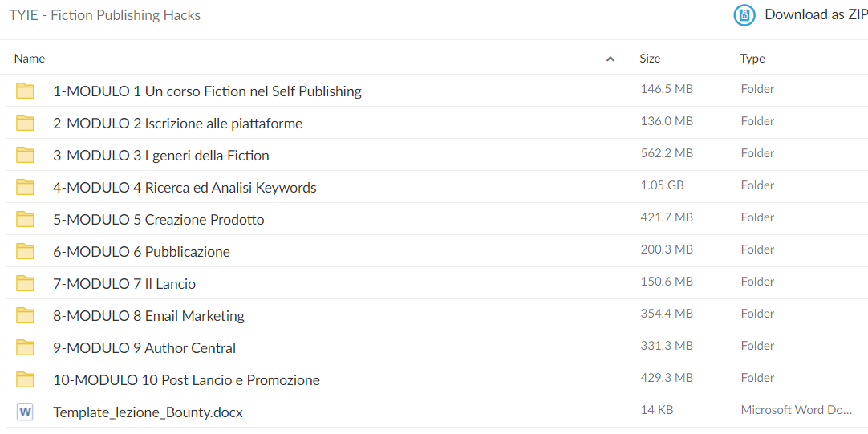Click the Download as ZIP icon
The width and height of the screenshot is (868, 434).
(744, 15)
